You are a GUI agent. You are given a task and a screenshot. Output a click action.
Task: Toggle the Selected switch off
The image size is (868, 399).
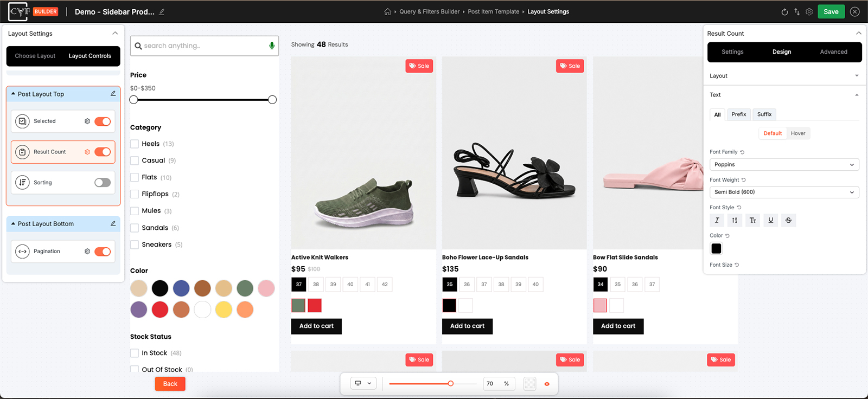[x=103, y=121]
